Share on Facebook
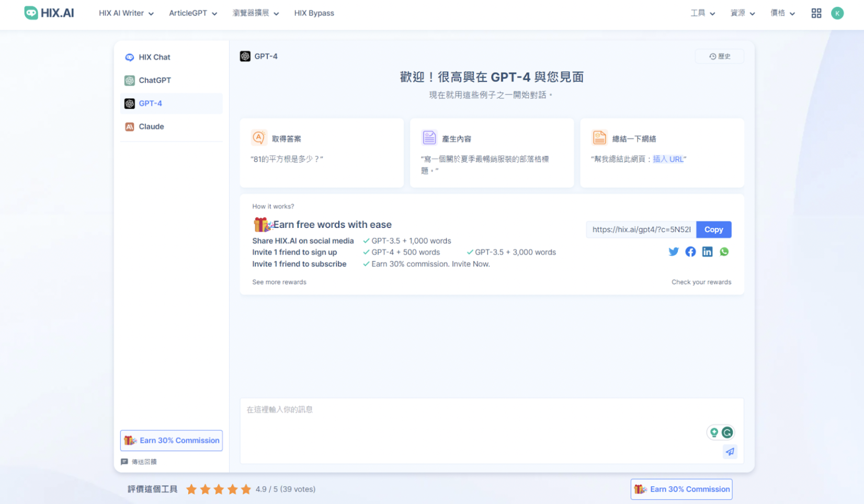Screen dimensions: 864x504 [x=690, y=252]
